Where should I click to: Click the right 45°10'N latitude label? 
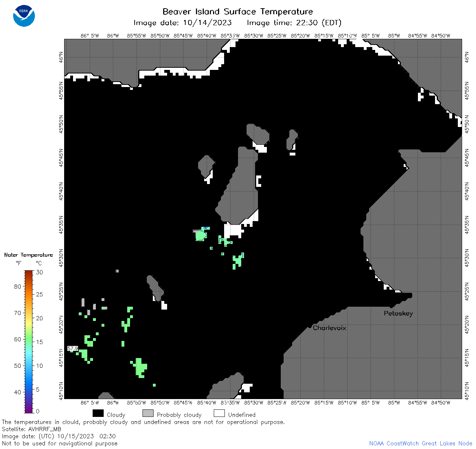(x=467, y=391)
